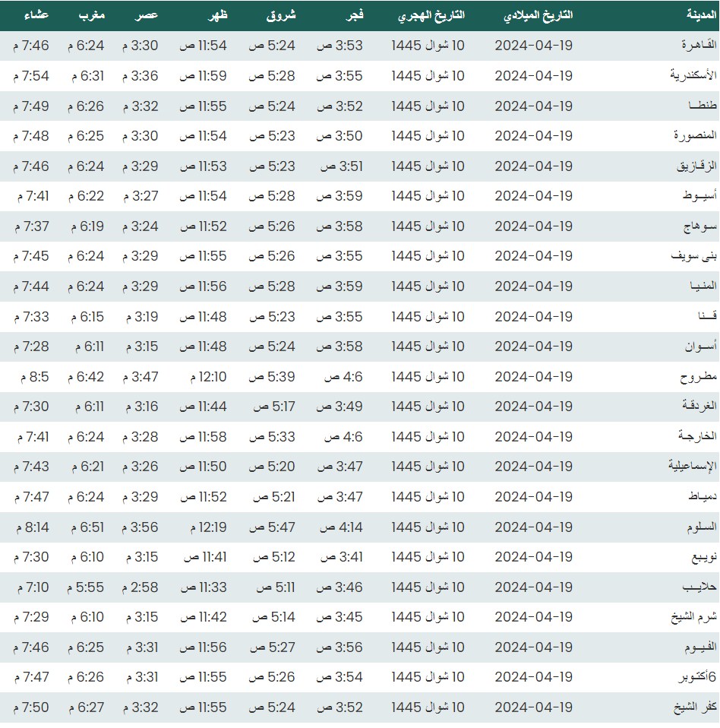The width and height of the screenshot is (720, 728).
Task: Click the city name القاهرة
Action: click(x=692, y=46)
